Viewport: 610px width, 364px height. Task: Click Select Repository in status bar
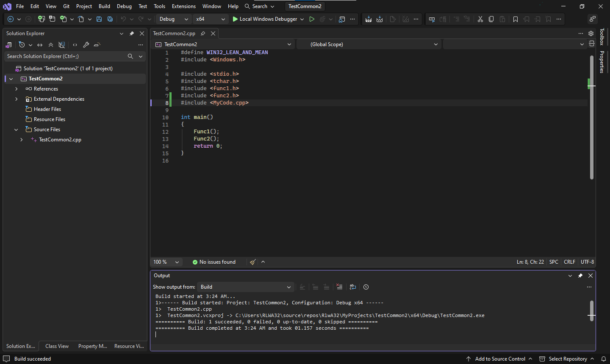567,359
